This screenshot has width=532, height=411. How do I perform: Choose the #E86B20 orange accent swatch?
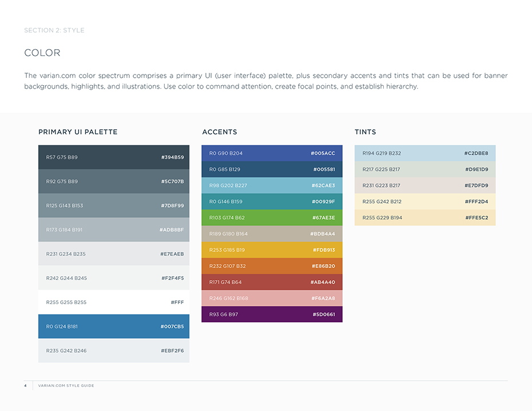click(272, 266)
